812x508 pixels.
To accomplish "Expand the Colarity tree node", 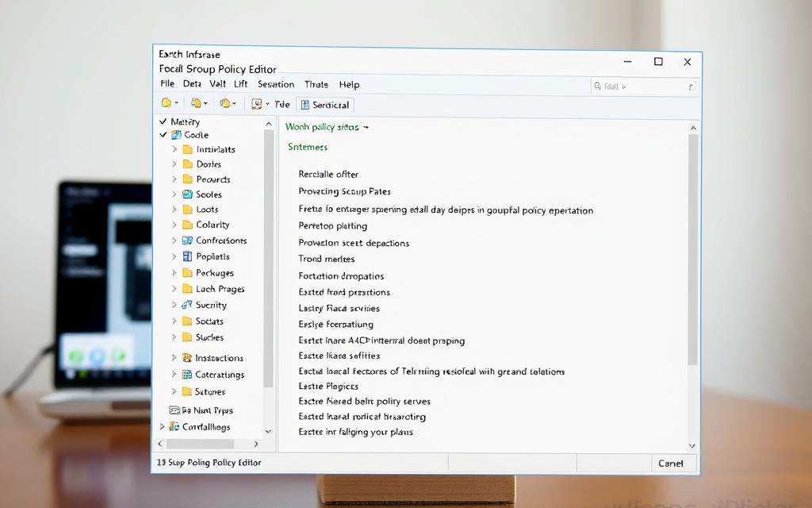I will 174,225.
